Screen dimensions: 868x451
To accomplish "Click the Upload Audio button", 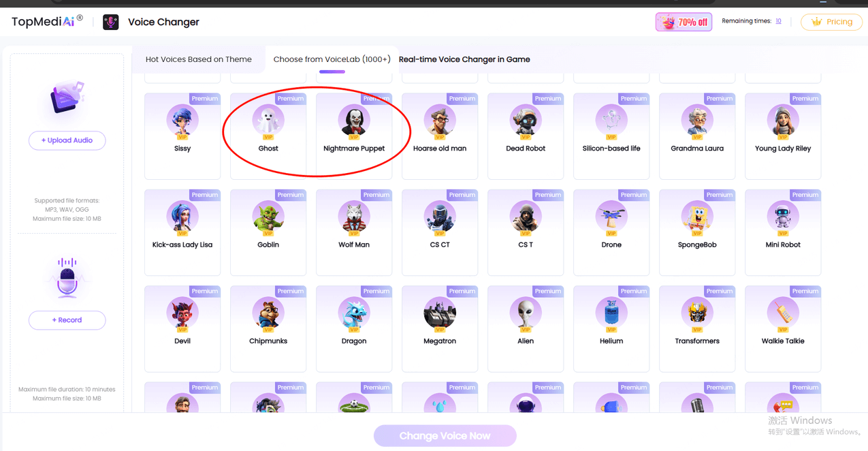I will [67, 140].
